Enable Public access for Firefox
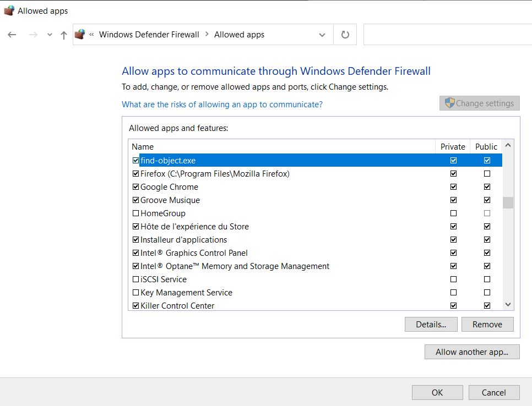532x406 pixels. (487, 174)
